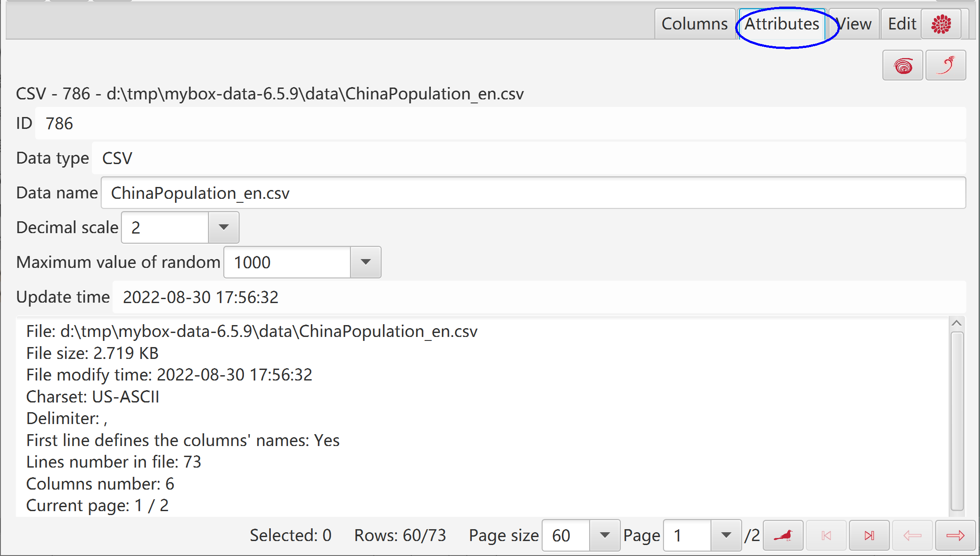980x556 pixels.
Task: Click the file info scrollbar up arrow
Action: pos(957,323)
